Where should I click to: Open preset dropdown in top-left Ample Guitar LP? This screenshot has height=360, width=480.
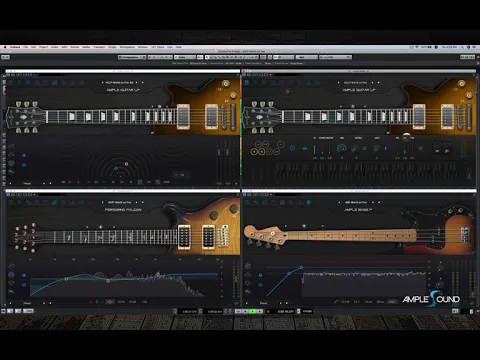(143, 82)
